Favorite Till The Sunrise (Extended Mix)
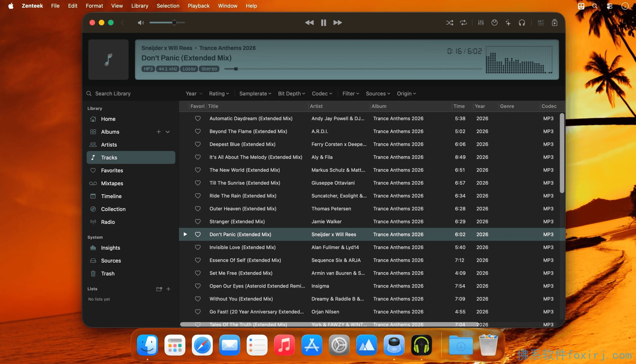This screenshot has height=364, width=636. [x=198, y=183]
